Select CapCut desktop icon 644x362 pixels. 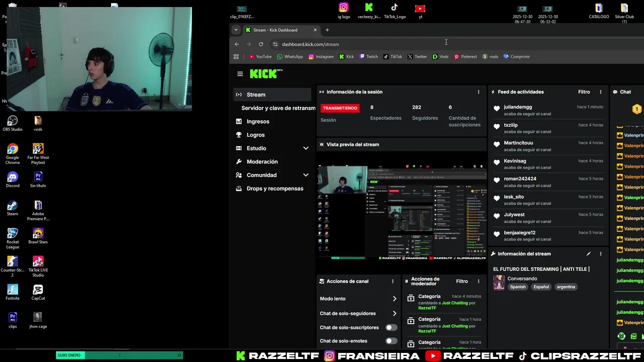tap(38, 293)
